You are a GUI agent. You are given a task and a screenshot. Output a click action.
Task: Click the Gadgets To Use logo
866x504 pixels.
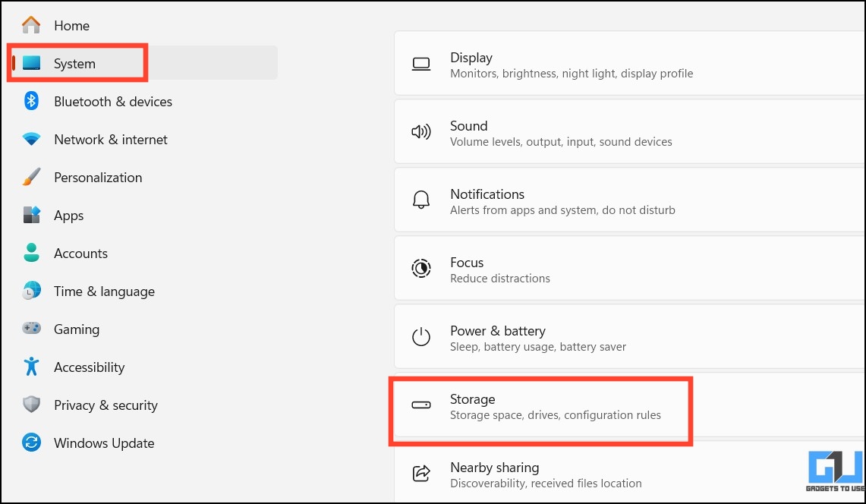pos(836,471)
